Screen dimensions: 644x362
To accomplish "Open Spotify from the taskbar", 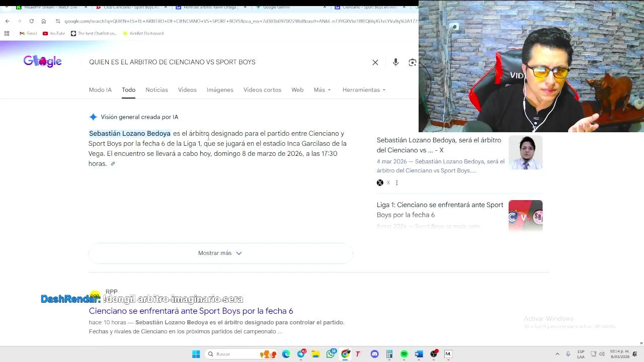I will coord(404,354).
